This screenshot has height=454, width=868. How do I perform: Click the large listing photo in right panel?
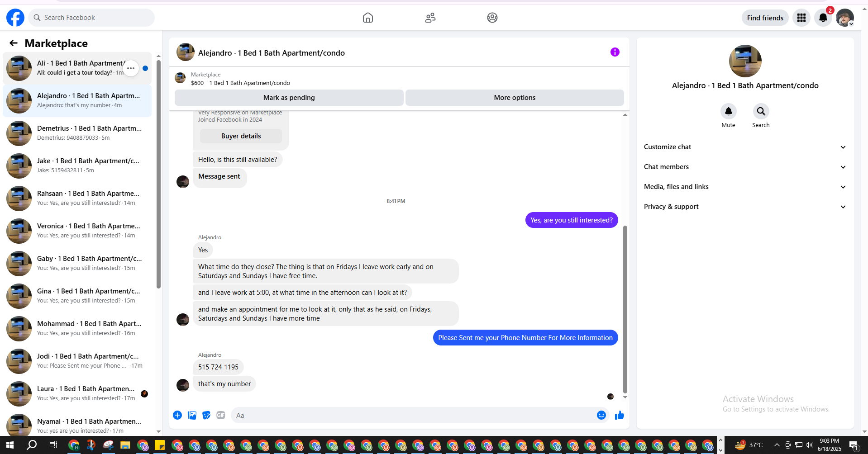pos(745,61)
